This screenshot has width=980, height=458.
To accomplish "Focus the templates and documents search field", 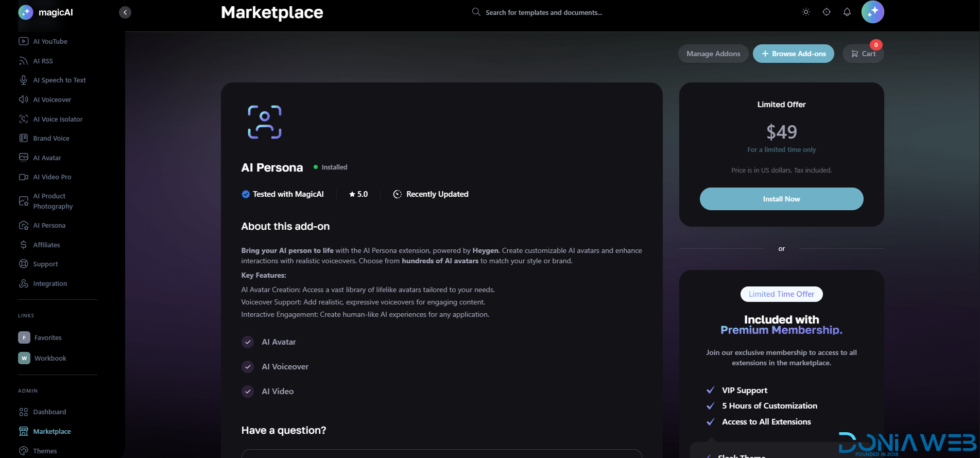I will [x=543, y=12].
